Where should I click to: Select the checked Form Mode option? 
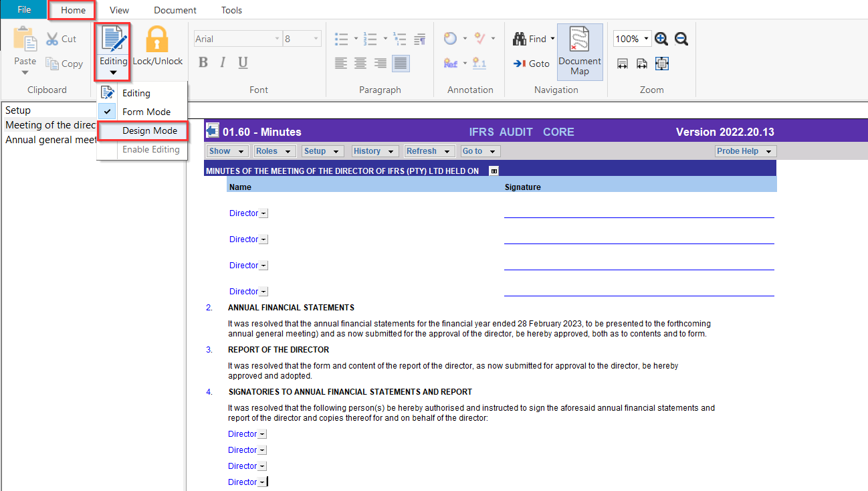tap(146, 112)
